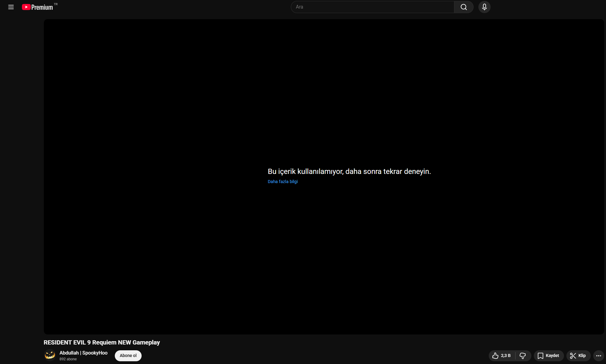Dislike the video with thumbs-down icon
The width and height of the screenshot is (606, 364).
tap(523, 355)
